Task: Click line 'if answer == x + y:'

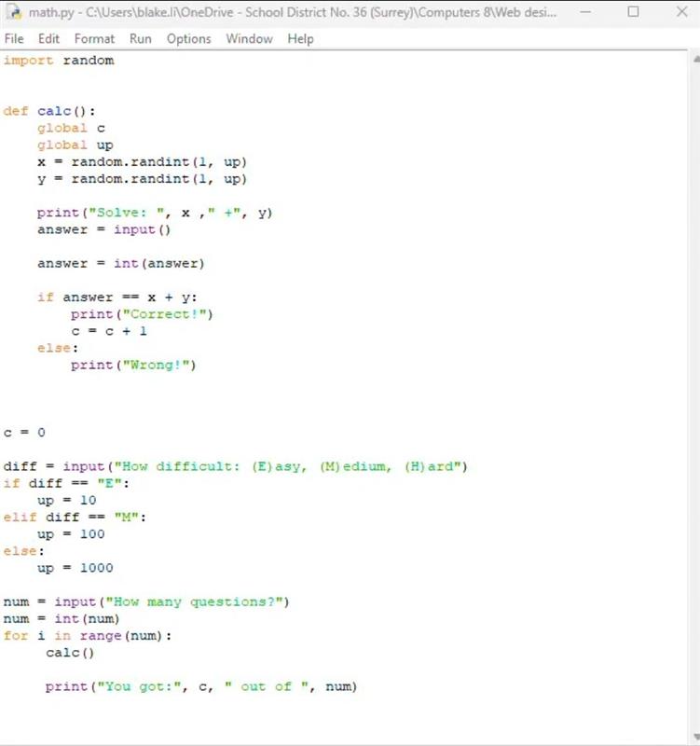Action: tap(117, 297)
